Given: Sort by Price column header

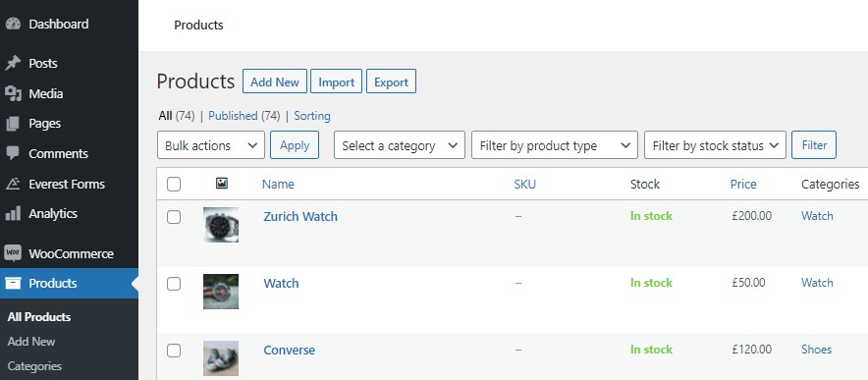Looking at the screenshot, I should point(743,184).
